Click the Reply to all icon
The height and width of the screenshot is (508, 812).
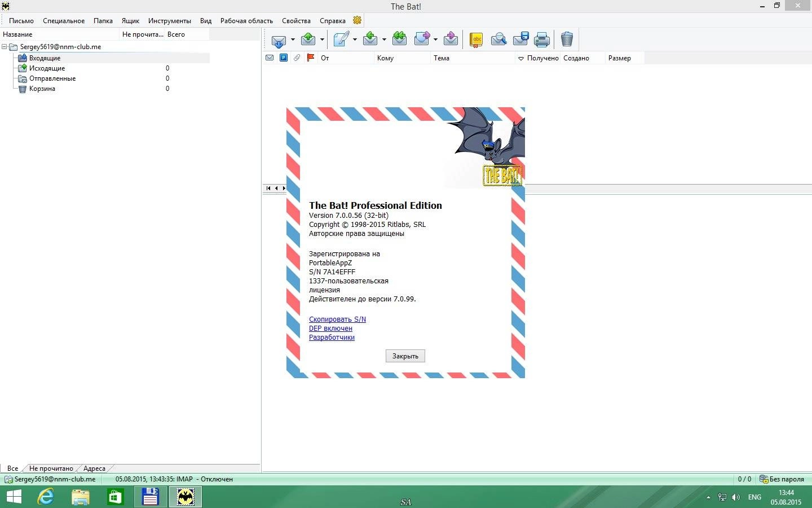coord(400,39)
